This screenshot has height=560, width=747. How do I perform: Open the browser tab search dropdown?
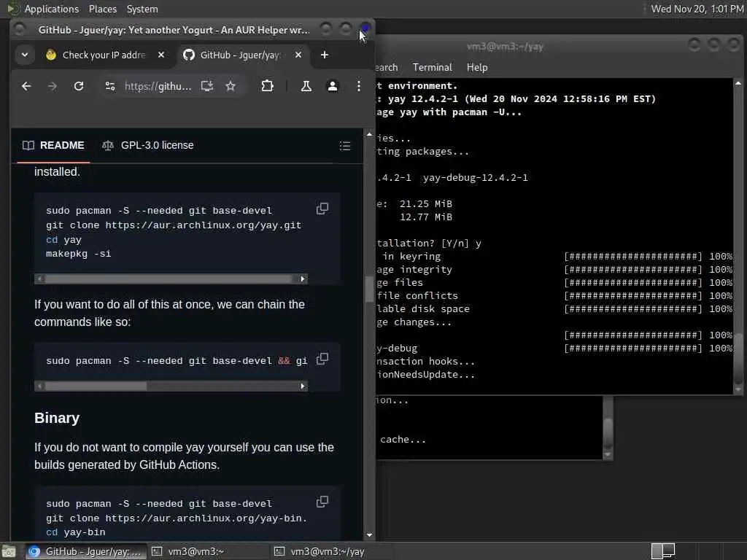[25, 55]
